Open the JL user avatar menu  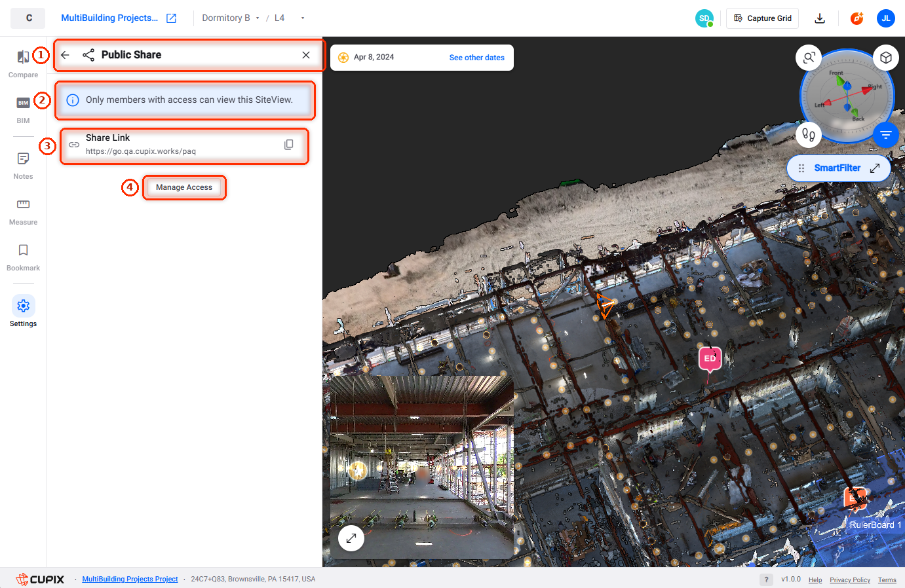(x=886, y=18)
